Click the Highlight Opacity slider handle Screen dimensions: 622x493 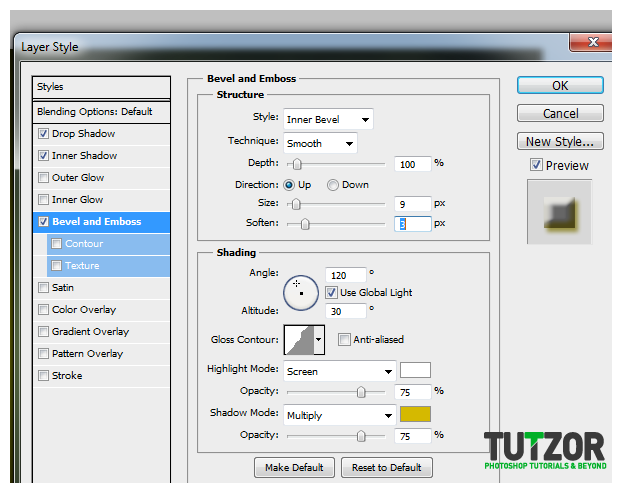coord(361,392)
